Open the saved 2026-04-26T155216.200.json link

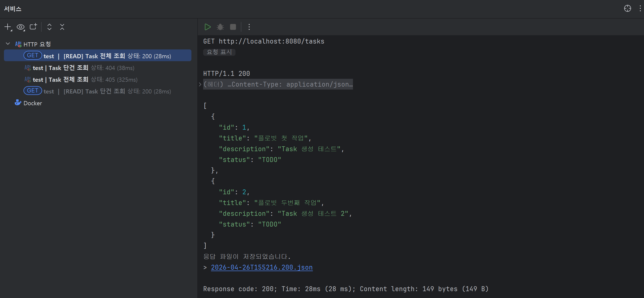[x=262, y=267]
